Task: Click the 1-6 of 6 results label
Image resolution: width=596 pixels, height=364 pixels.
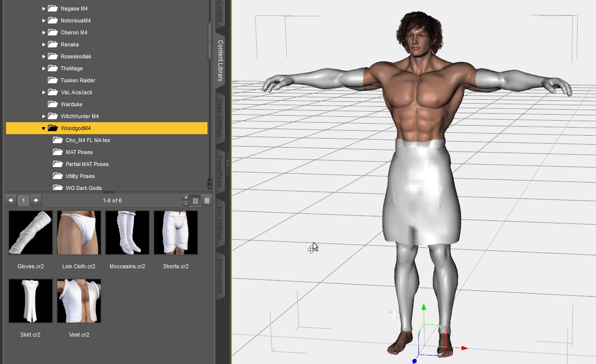Action: [x=112, y=200]
